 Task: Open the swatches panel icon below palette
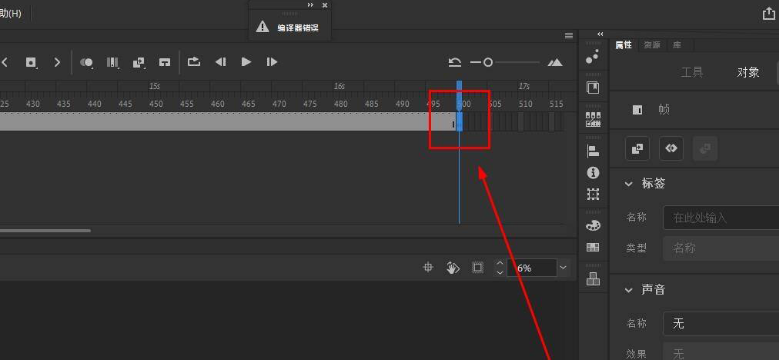593,247
